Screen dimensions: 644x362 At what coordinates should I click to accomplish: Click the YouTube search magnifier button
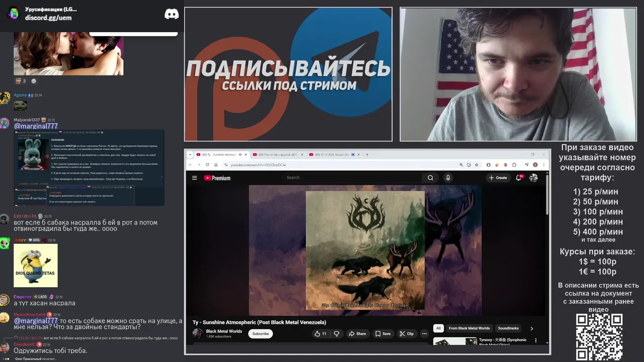tap(430, 177)
